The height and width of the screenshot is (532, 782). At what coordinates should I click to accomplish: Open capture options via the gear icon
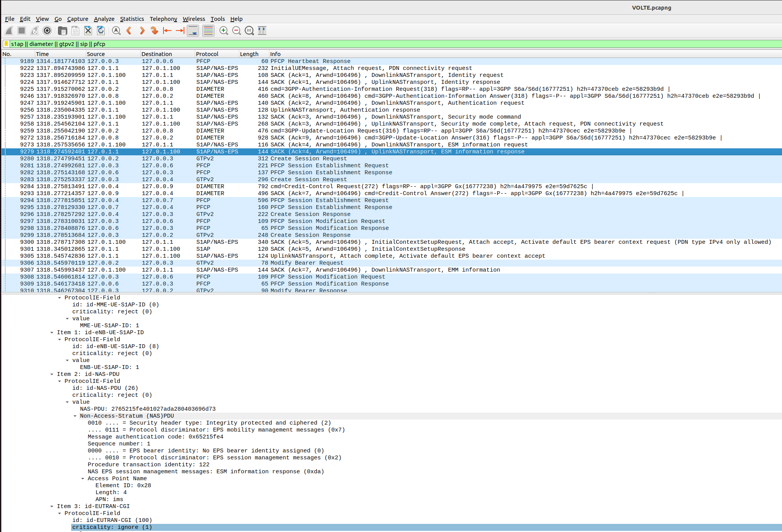click(x=47, y=31)
